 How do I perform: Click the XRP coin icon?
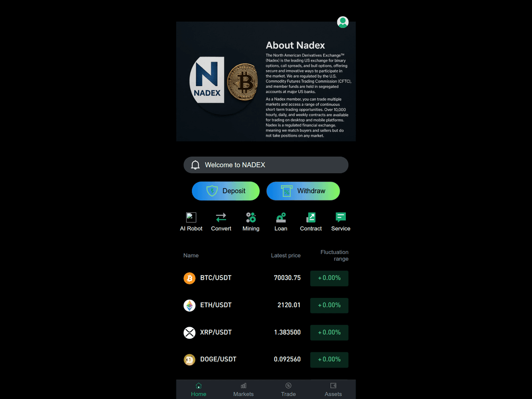click(190, 332)
